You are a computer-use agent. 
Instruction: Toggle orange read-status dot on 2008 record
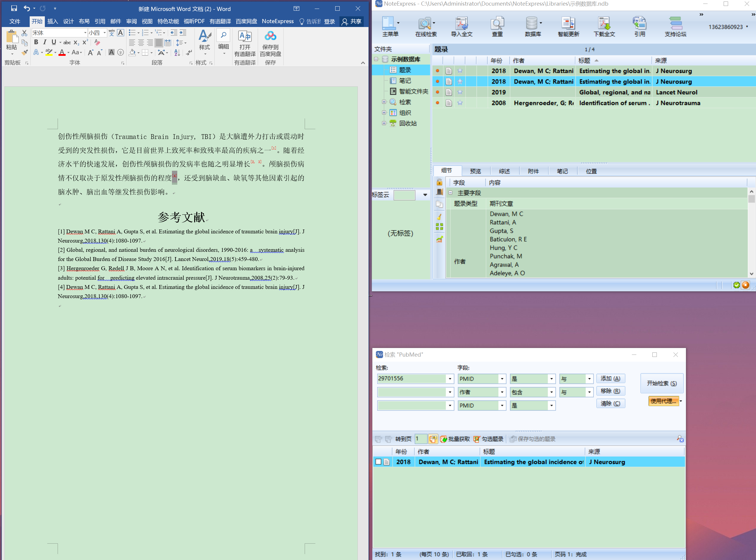click(x=437, y=103)
